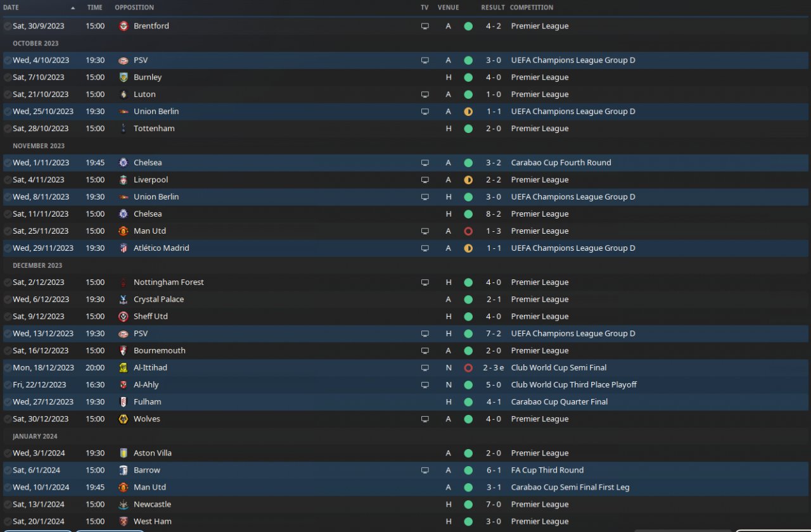Click the TV icon on Barrow FA Cup row
The image size is (811, 532).
coord(425,471)
